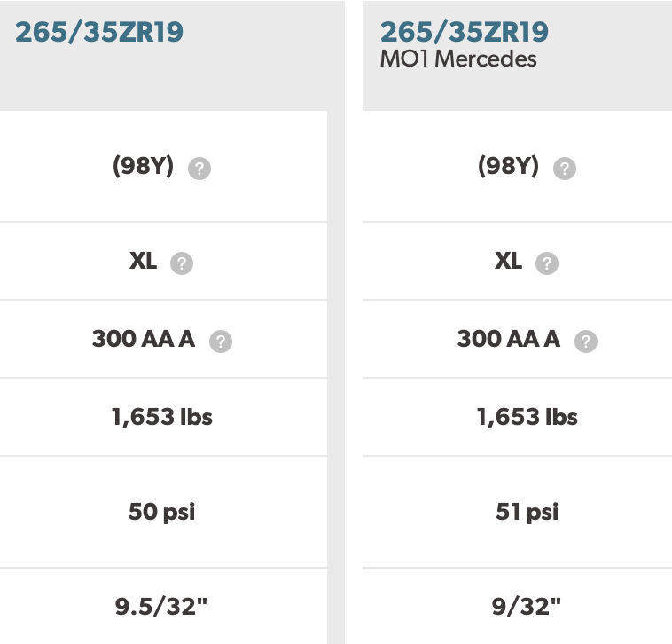Click (98Y) text in the non-Mercedes column
The image size is (672, 644).
point(143,166)
